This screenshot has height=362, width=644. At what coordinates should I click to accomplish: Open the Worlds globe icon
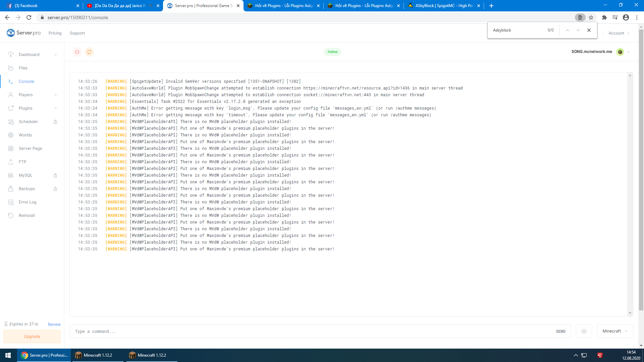[11, 135]
